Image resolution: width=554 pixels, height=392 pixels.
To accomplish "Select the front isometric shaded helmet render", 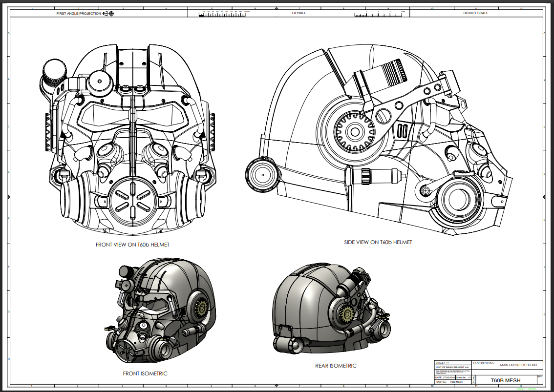I will coord(159,311).
